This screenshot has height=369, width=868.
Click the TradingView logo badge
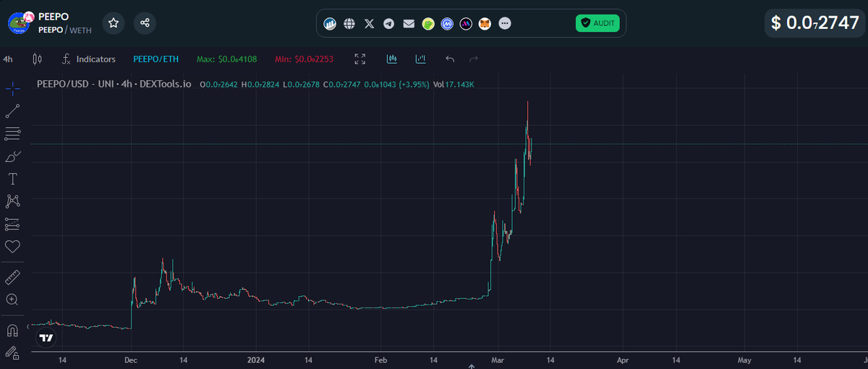tap(46, 338)
